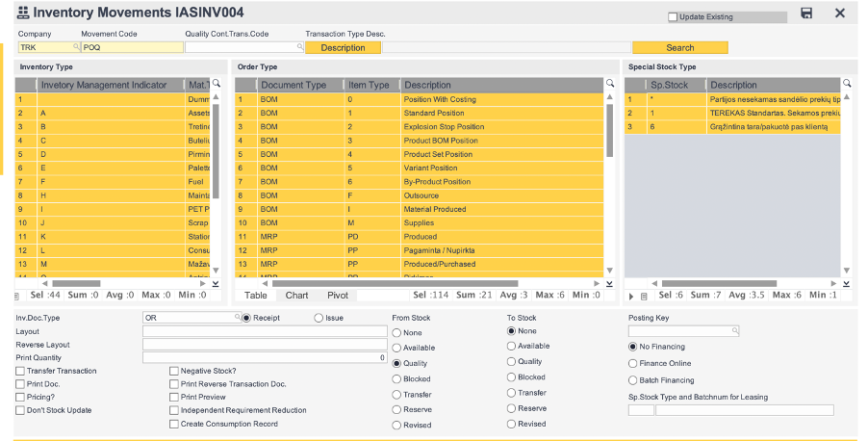Click jump-to-bottom icon under Order Type scrollbar

[609, 283]
